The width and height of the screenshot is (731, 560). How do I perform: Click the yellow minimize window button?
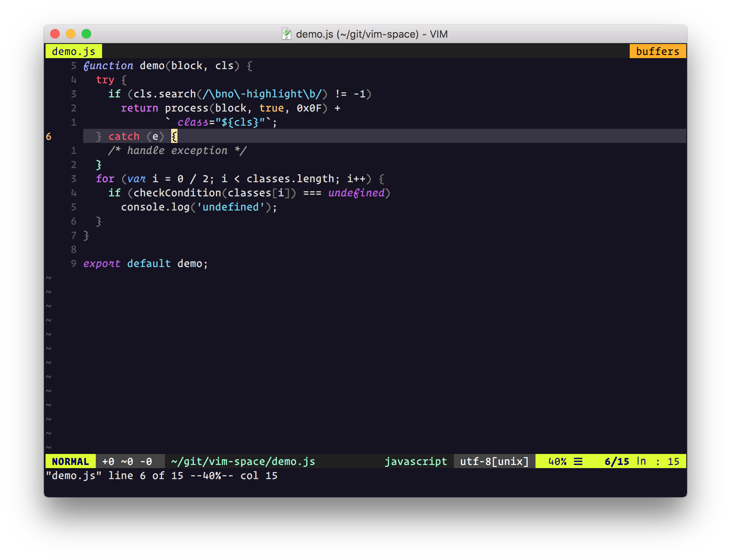click(71, 34)
